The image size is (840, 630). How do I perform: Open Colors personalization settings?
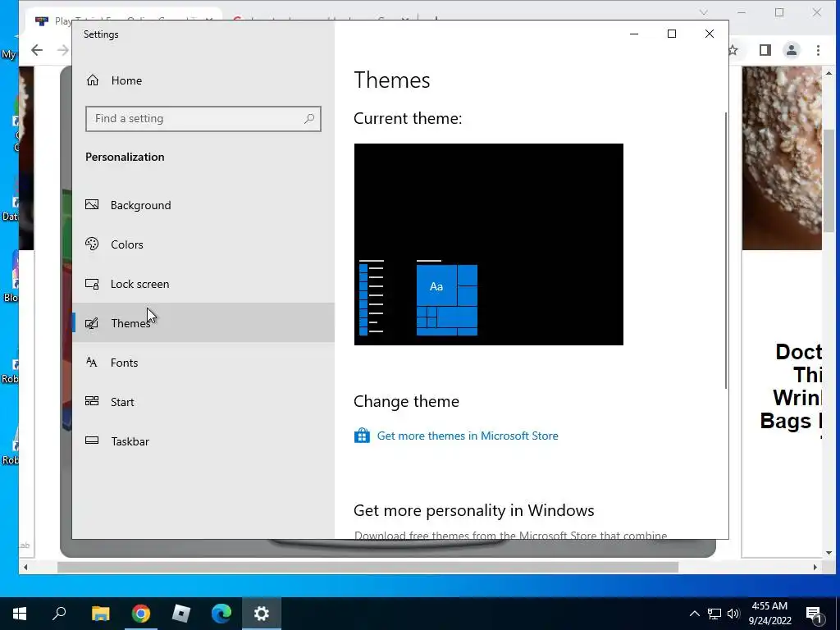(x=203, y=244)
